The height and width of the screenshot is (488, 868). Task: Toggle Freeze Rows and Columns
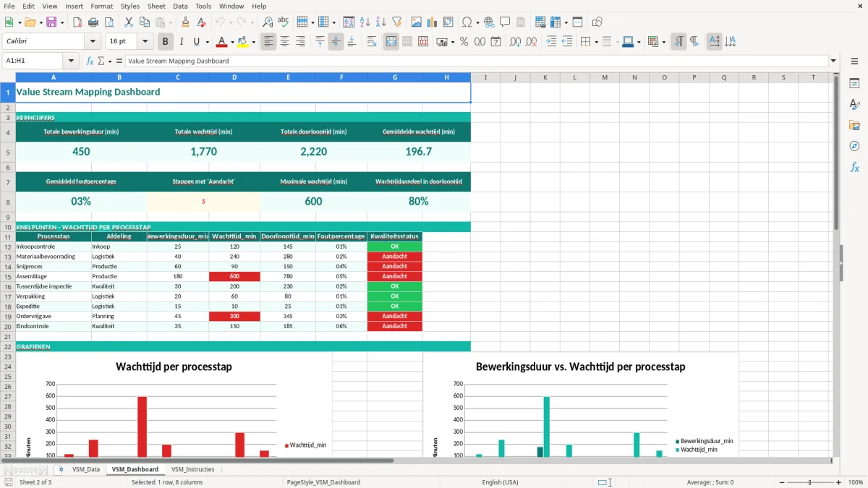click(x=556, y=22)
